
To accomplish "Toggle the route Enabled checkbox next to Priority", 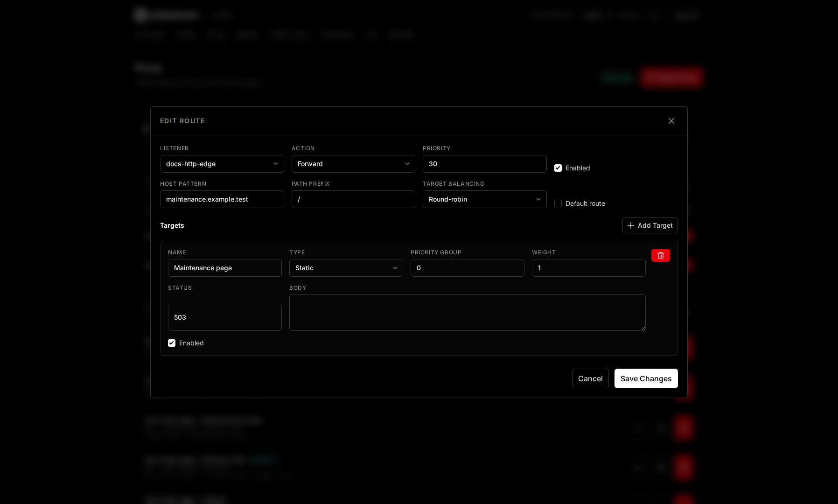I will [x=558, y=168].
